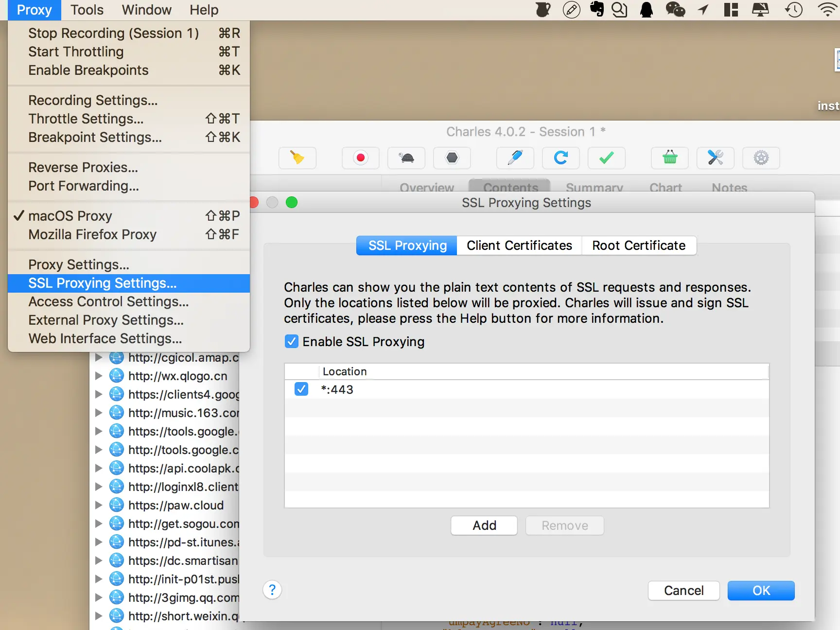Expand the http://loginxl8.client tree node

tap(99, 487)
